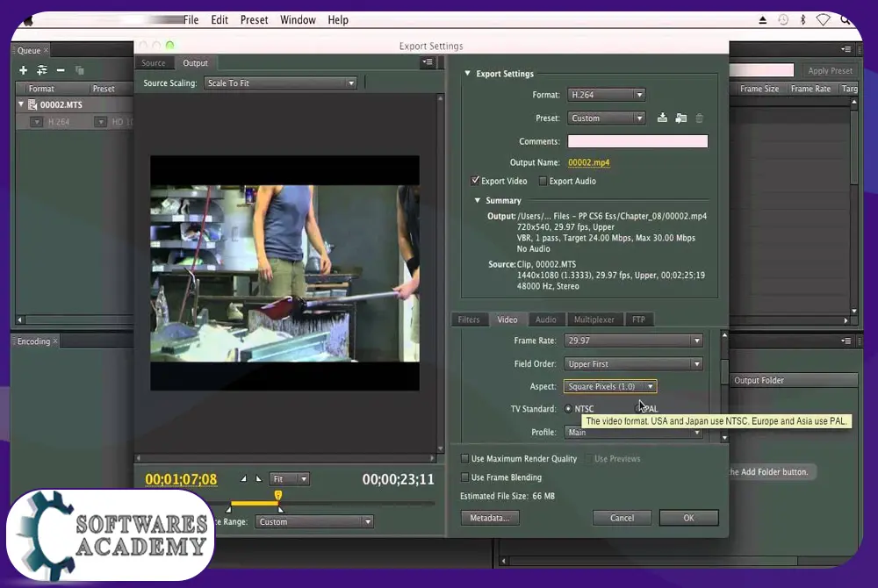
Task: Save preset icon next to Custom preset
Action: (662, 118)
